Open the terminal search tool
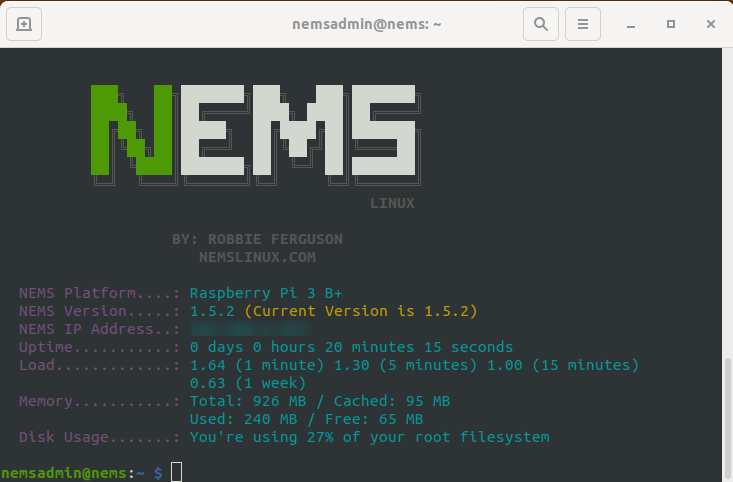733x482 pixels. [541, 24]
